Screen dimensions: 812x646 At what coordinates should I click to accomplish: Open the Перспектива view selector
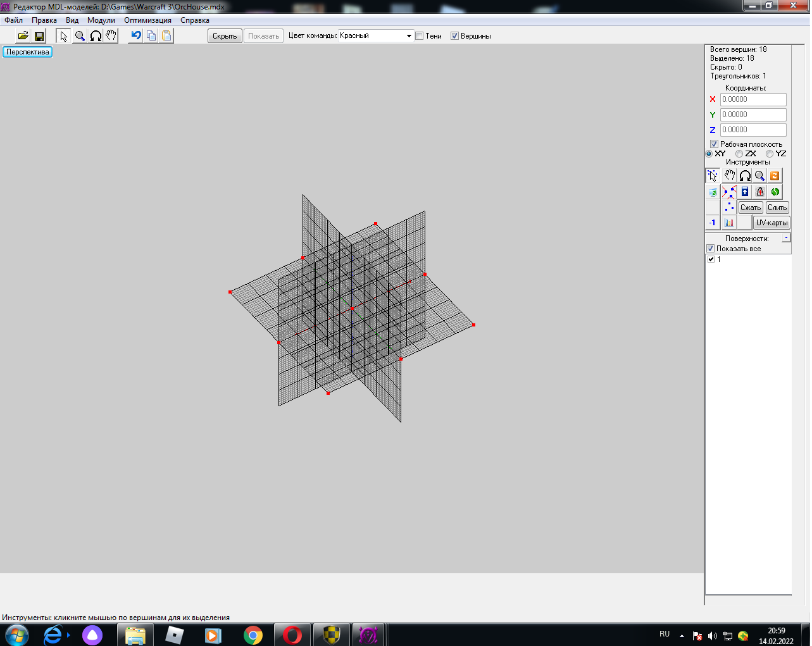tap(28, 52)
